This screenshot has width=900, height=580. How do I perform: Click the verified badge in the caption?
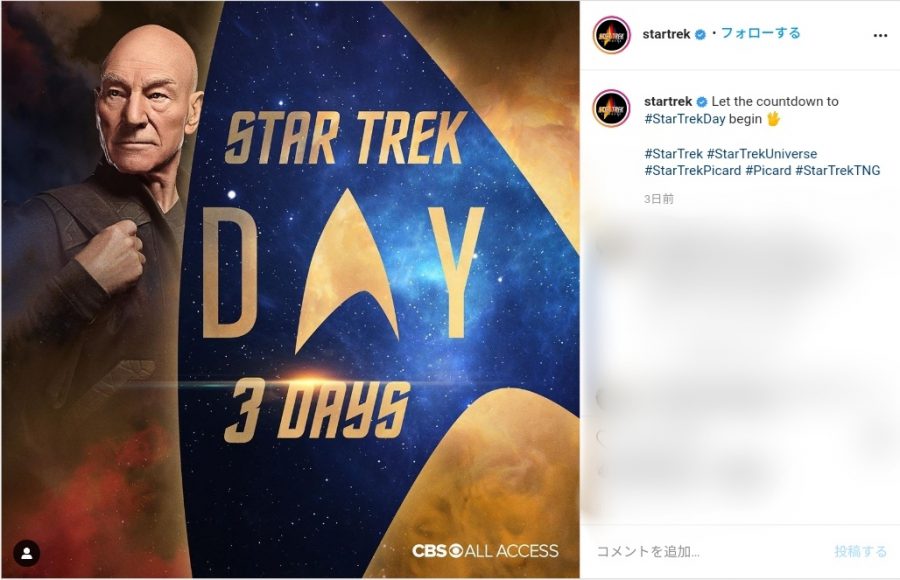coord(702,102)
